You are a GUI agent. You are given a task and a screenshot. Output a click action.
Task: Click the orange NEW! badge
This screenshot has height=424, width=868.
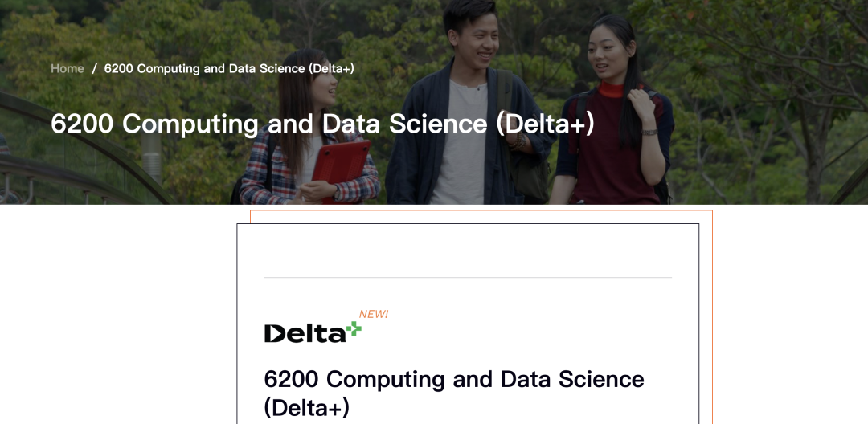(x=374, y=314)
